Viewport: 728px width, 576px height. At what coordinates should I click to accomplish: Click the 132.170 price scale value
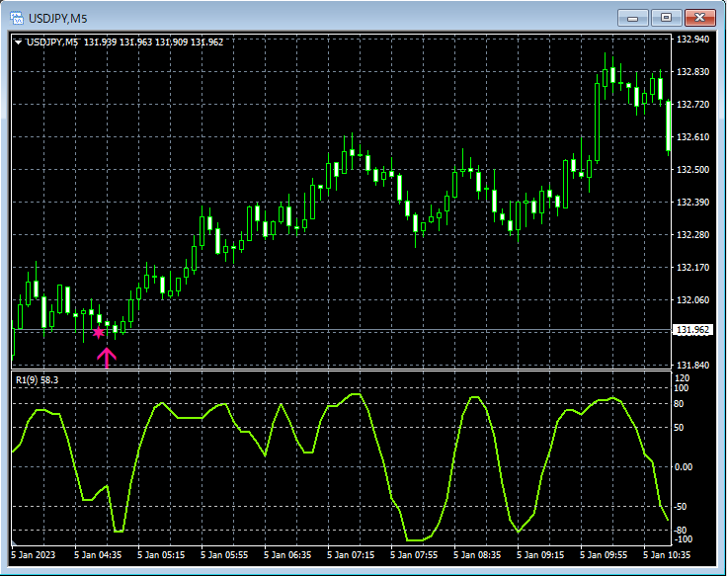click(692, 267)
